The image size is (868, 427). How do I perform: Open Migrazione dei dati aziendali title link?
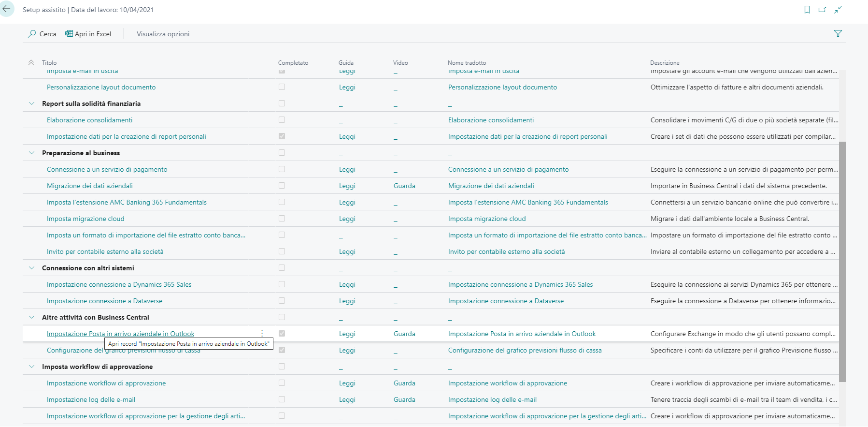pyautogui.click(x=89, y=186)
